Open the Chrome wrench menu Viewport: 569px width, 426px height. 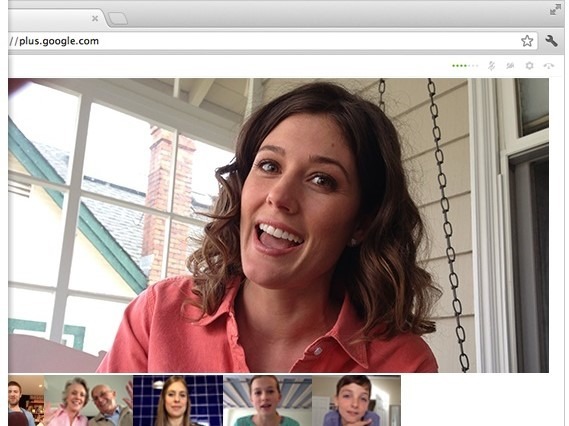tap(551, 41)
